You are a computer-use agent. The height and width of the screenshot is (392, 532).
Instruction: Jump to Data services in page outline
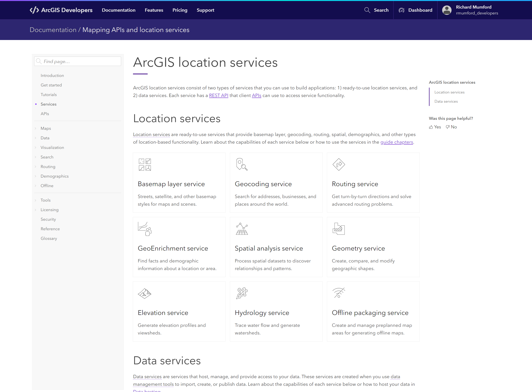point(446,101)
